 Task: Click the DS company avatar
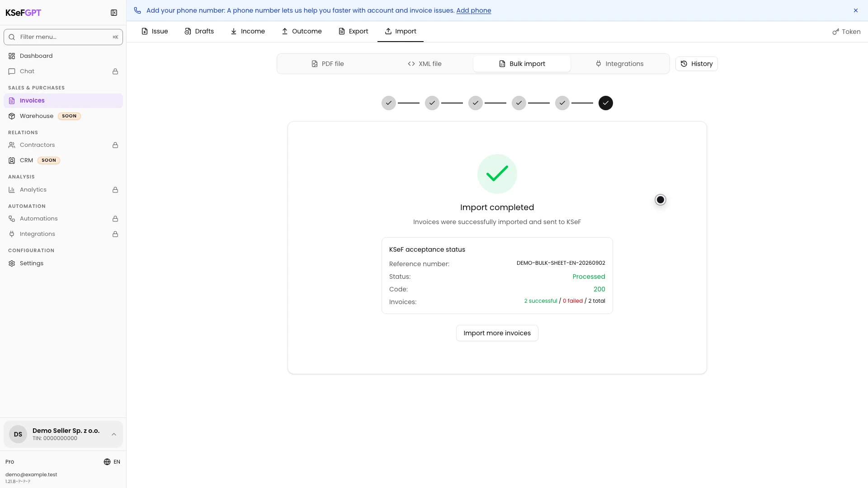(18, 434)
